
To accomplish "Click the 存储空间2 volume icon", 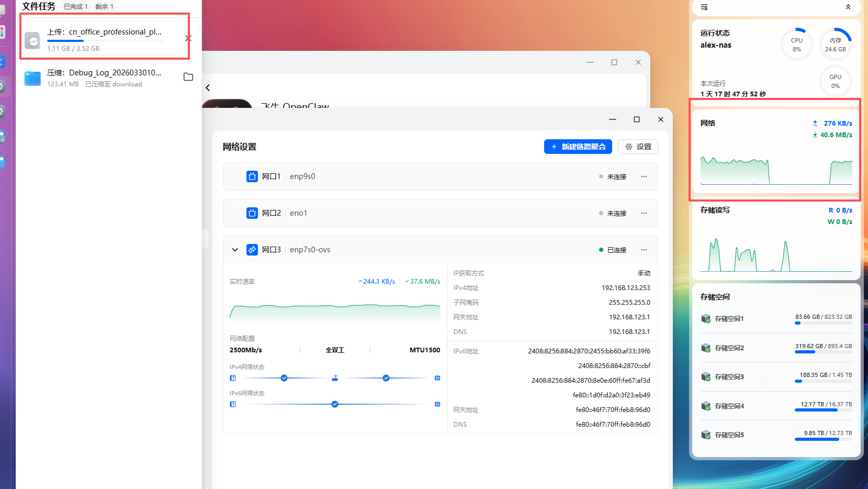I will point(706,348).
